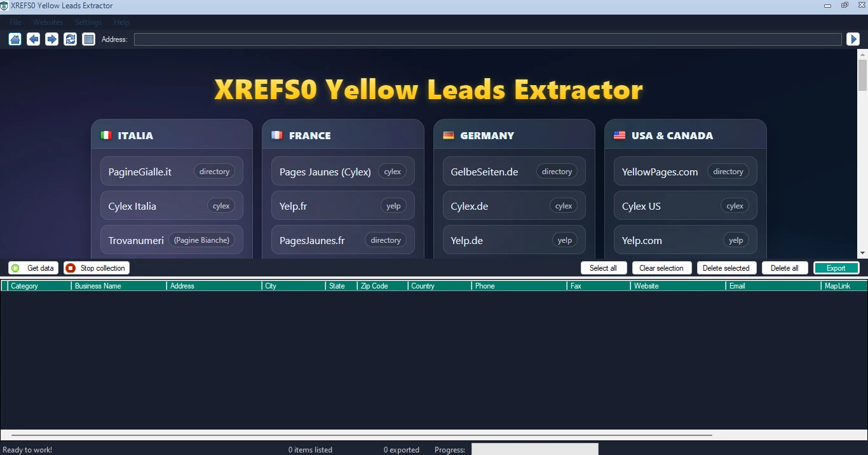Click the Phone column header
Screen dimensions: 868x455
[x=519, y=286]
